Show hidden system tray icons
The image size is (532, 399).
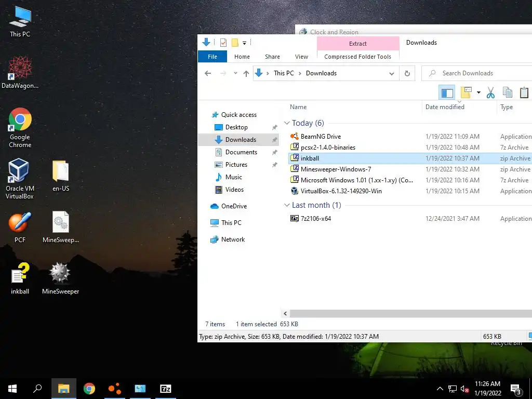440,389
